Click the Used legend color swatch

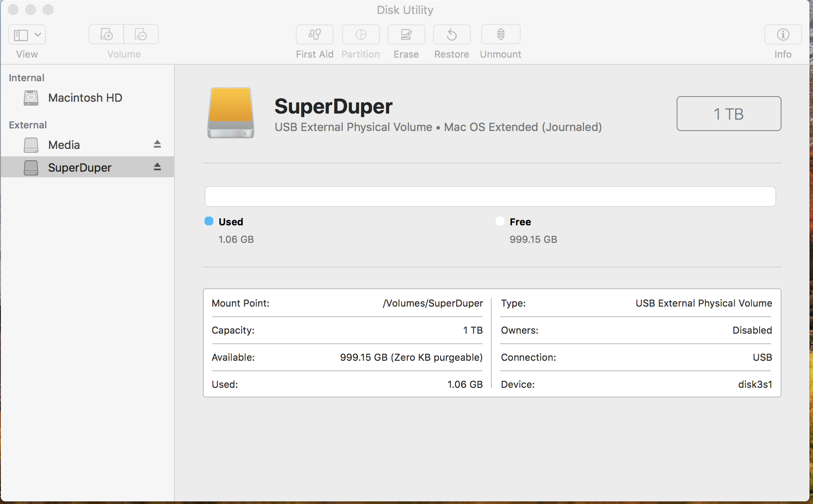pos(209,221)
